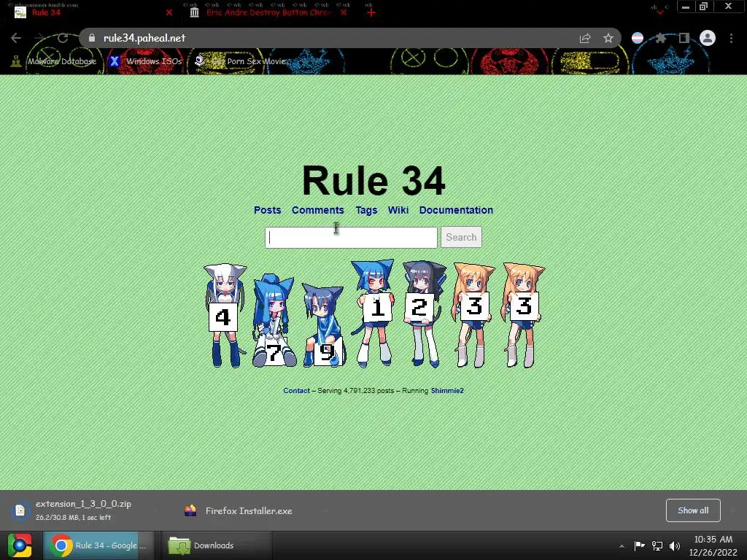Click Show all downloads
Screen dimensions: 747x560
click(693, 510)
